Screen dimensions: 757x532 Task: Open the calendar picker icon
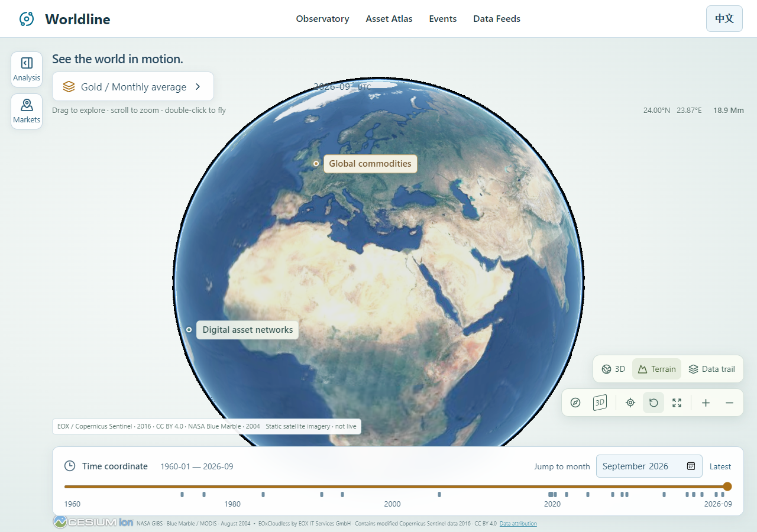691,466
